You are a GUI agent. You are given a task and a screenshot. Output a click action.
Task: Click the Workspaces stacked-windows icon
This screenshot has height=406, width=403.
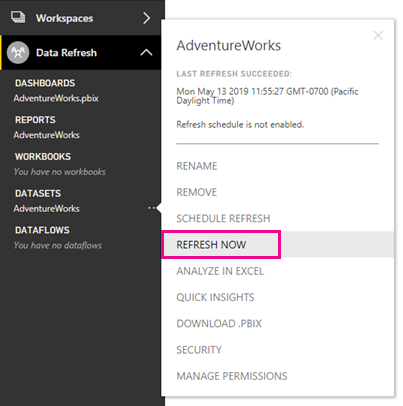[18, 17]
